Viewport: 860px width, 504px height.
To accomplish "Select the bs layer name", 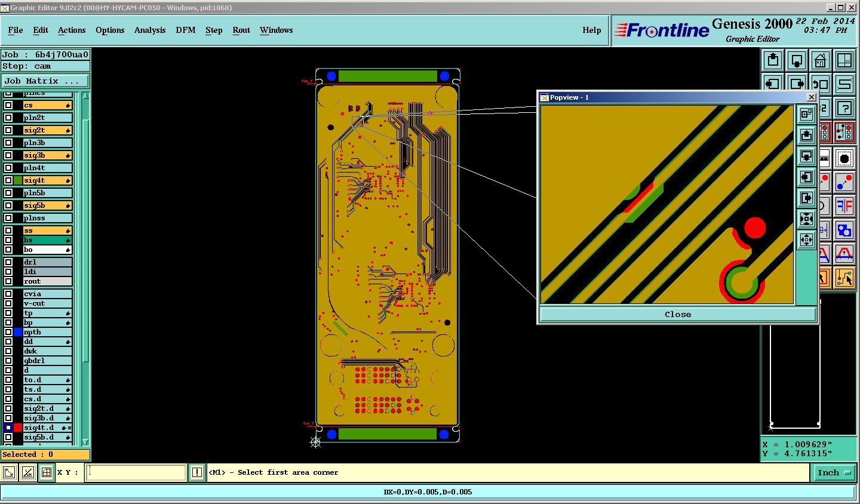I will pos(47,240).
